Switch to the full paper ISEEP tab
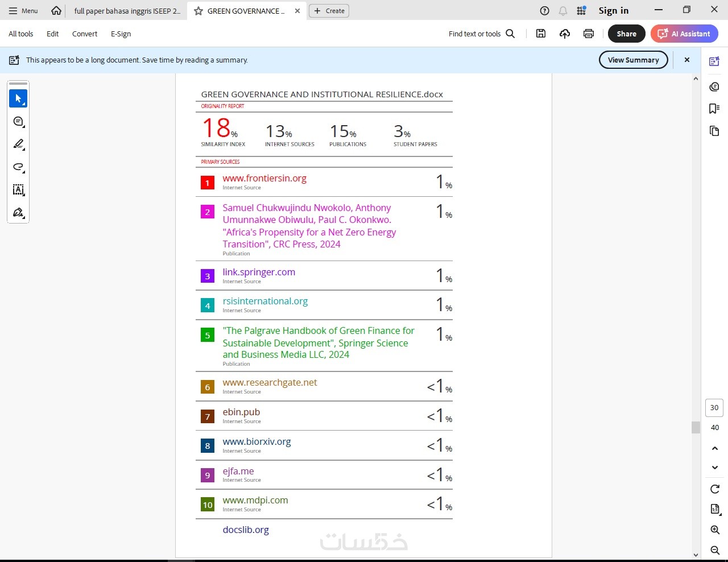The height and width of the screenshot is (562, 728). (127, 11)
